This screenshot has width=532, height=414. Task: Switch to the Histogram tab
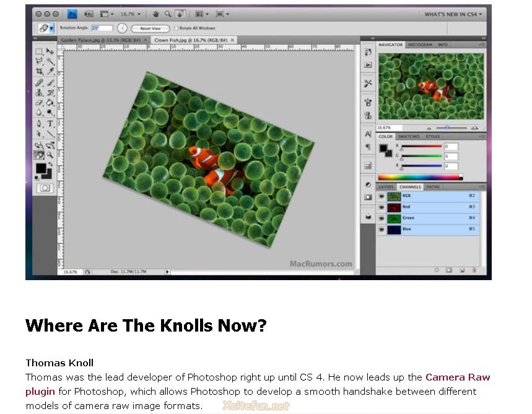pos(420,45)
